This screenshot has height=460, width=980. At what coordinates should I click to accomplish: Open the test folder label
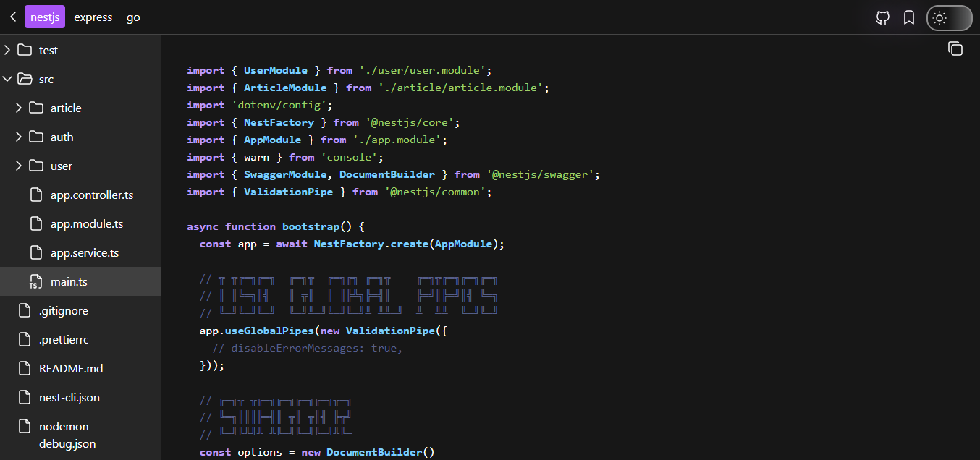48,50
